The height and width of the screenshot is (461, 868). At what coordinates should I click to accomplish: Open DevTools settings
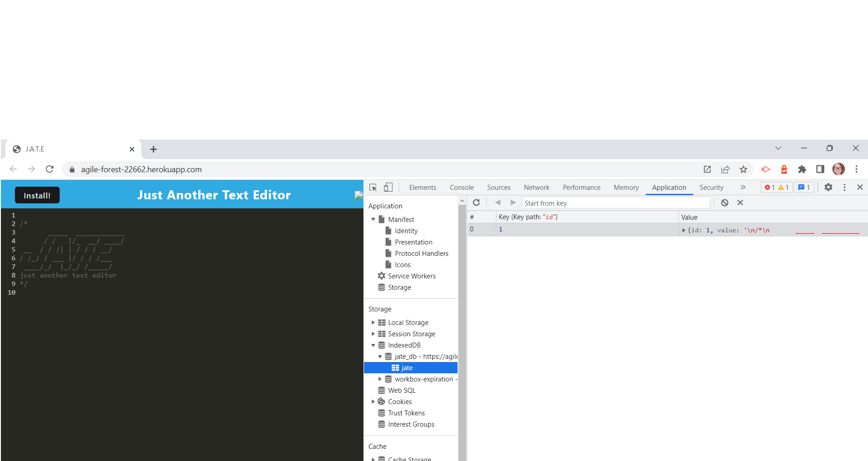(x=828, y=187)
